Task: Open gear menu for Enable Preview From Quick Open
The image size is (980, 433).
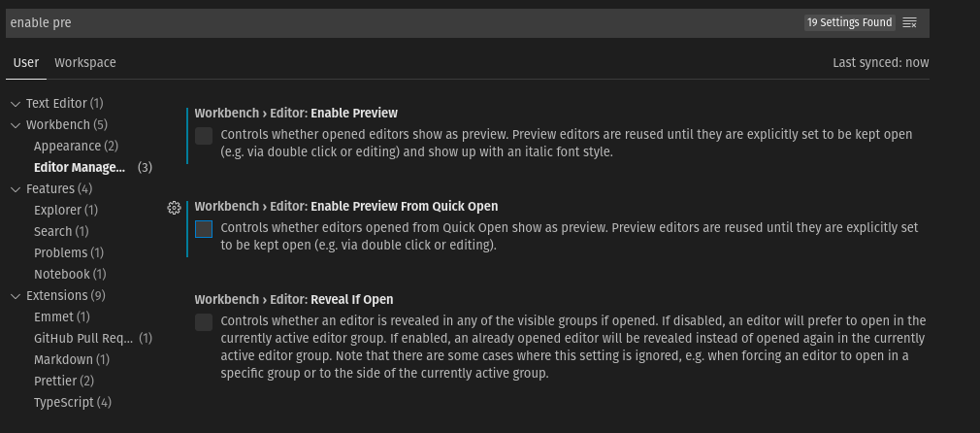Action: 175,208
